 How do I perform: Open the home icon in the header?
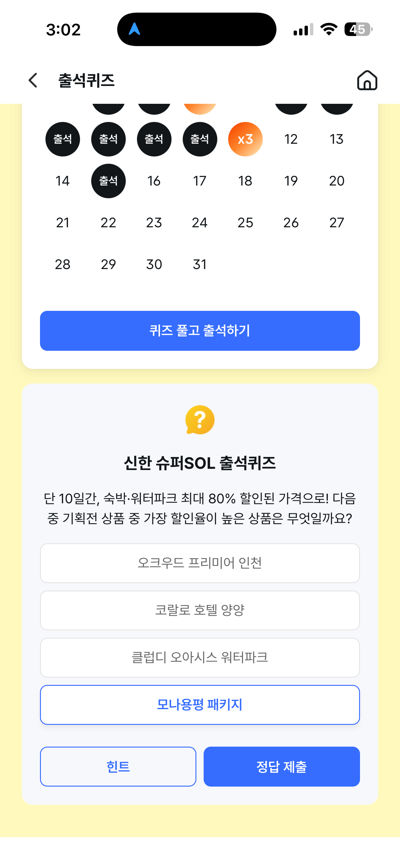point(367,80)
